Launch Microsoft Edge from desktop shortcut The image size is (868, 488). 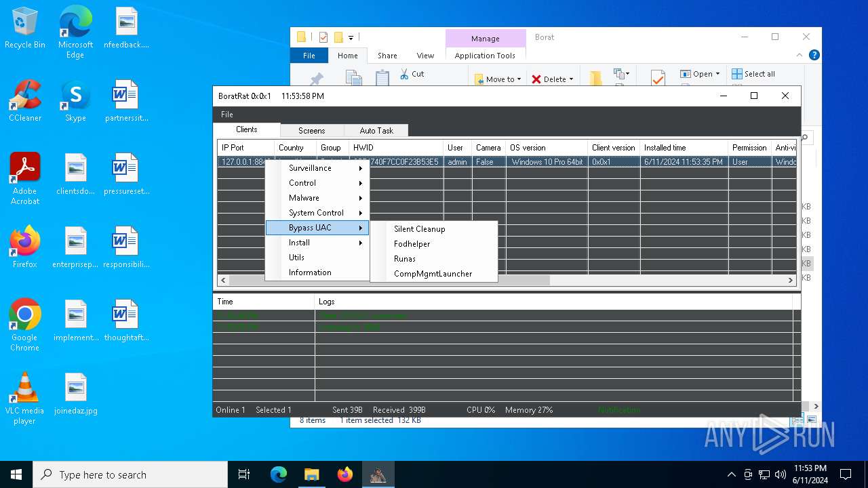tap(75, 33)
